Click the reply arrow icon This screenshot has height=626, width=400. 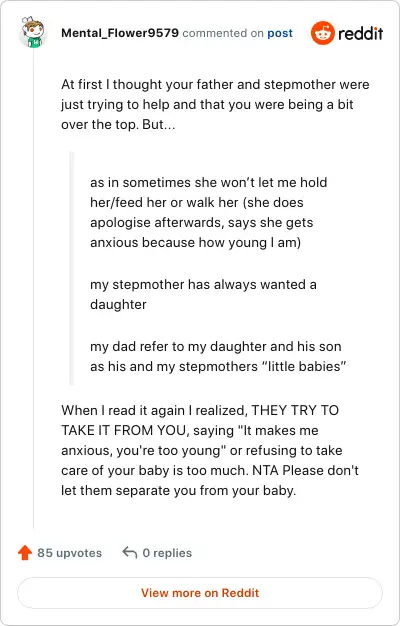[x=130, y=553]
